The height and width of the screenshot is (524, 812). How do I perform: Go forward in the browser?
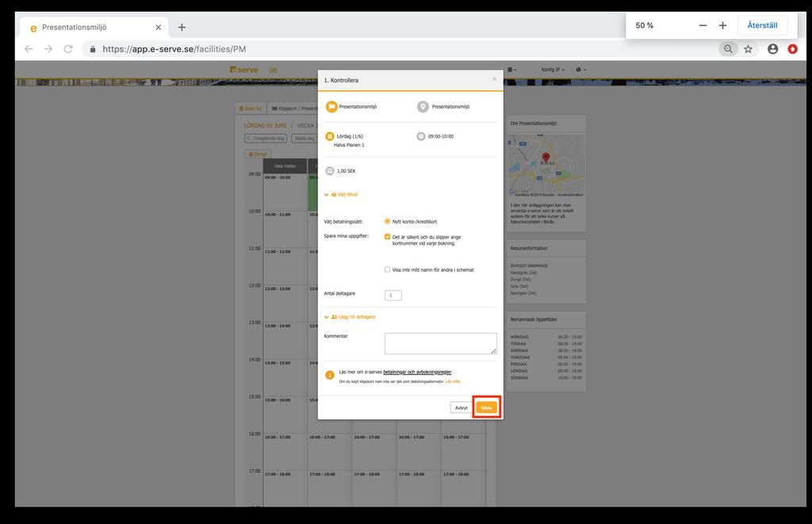(48, 48)
